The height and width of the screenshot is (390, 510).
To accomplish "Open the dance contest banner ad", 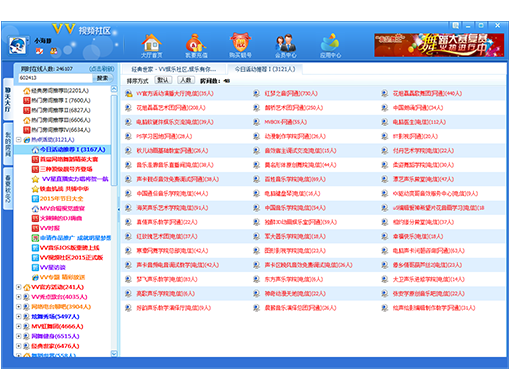I will (x=439, y=45).
